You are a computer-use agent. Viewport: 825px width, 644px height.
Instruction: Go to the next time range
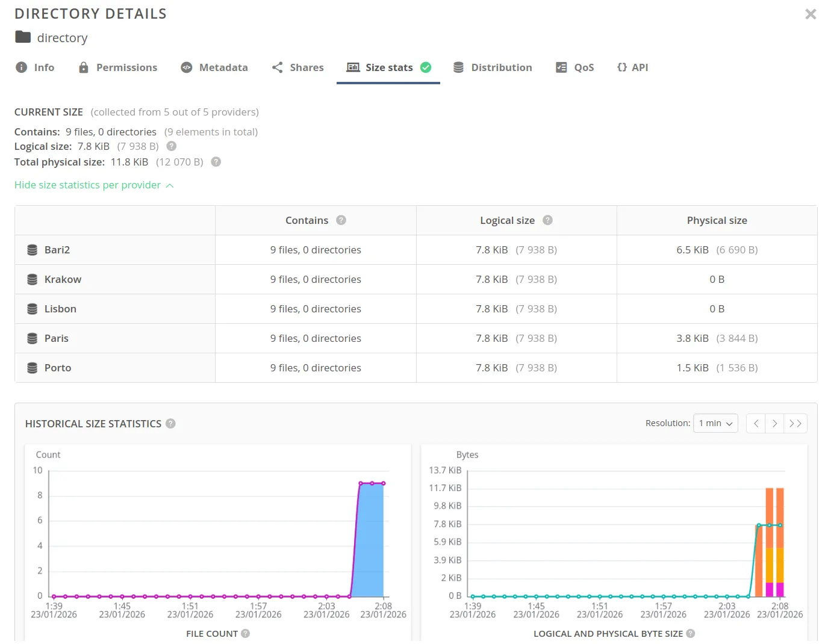click(775, 424)
